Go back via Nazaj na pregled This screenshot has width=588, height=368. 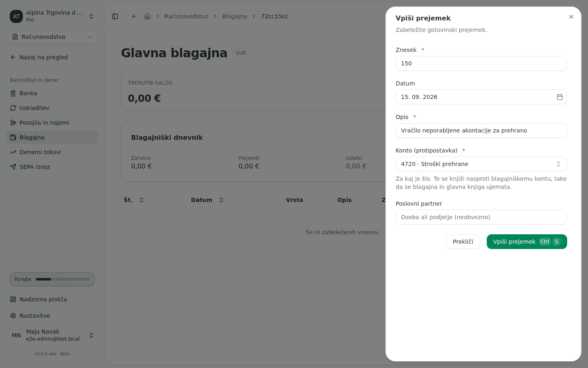click(52, 57)
